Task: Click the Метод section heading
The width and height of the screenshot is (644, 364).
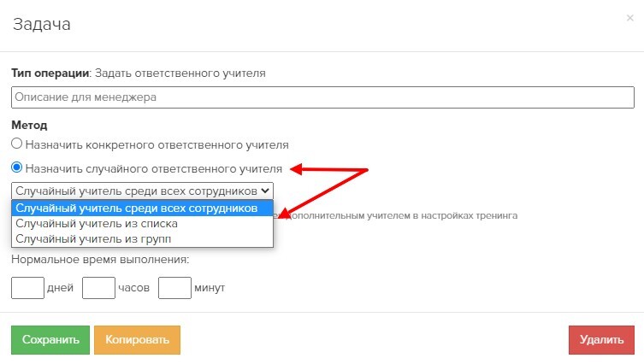Action: coord(29,125)
